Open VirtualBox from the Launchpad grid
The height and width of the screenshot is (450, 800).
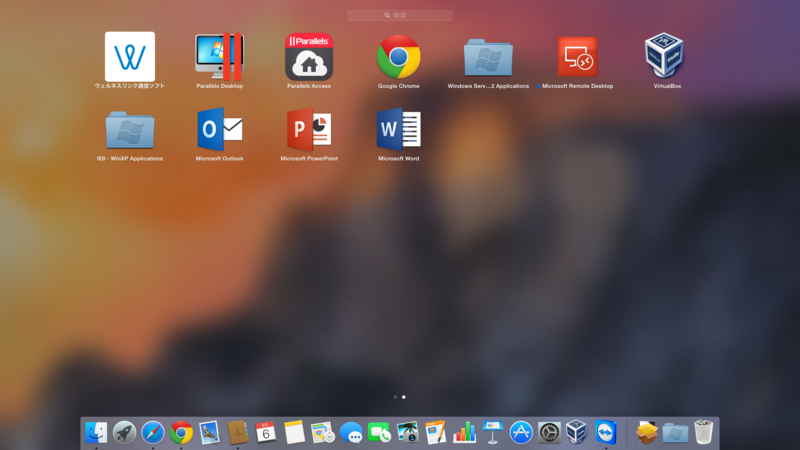[x=664, y=55]
